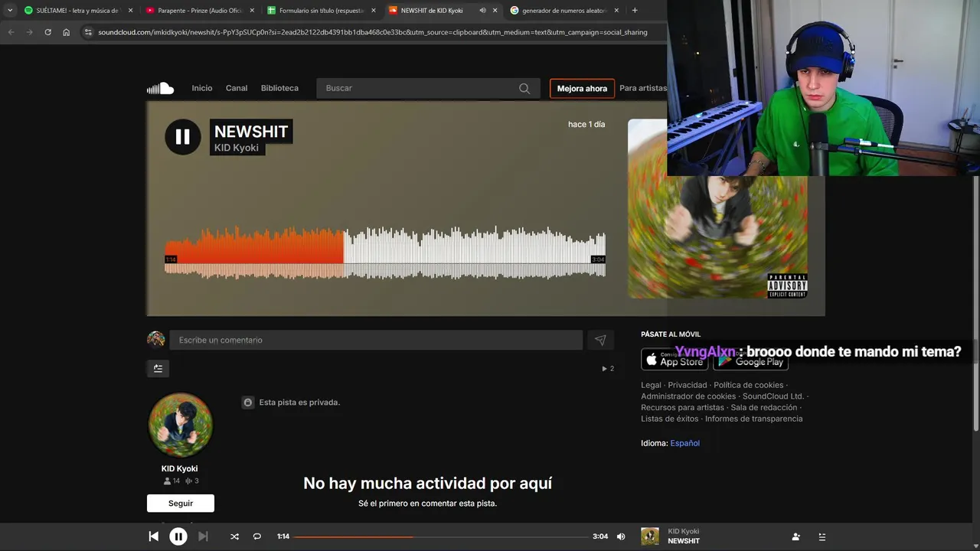Go to browser home page
980x551 pixels.
point(67,32)
